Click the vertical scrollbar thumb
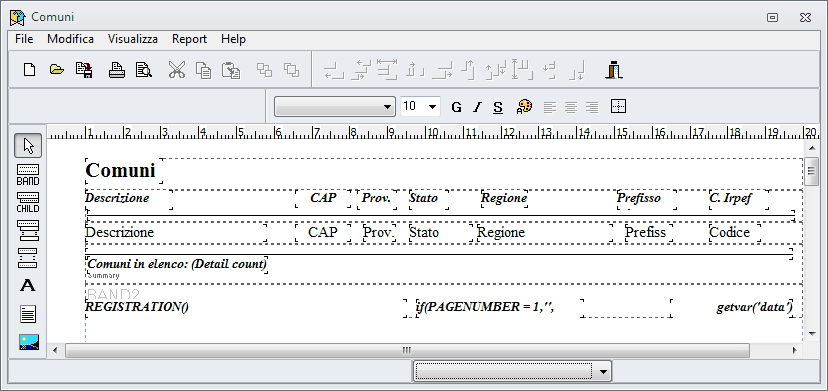828x391 pixels. point(812,171)
